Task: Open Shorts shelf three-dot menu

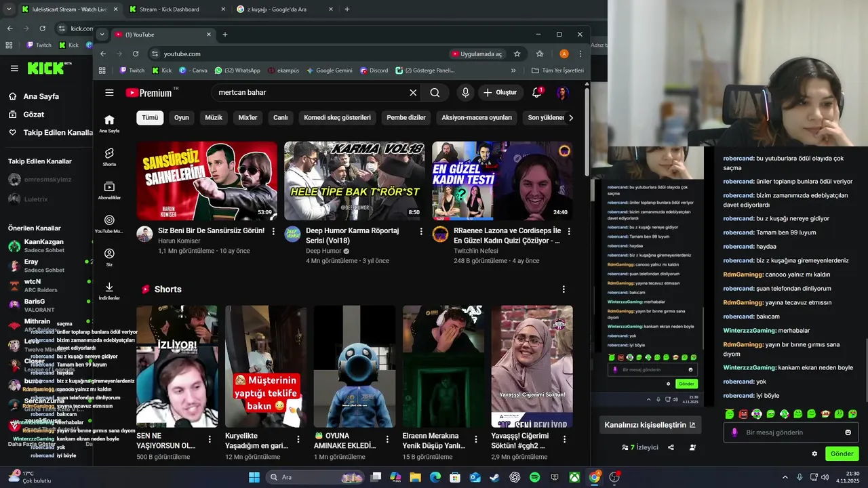Action: tap(564, 289)
